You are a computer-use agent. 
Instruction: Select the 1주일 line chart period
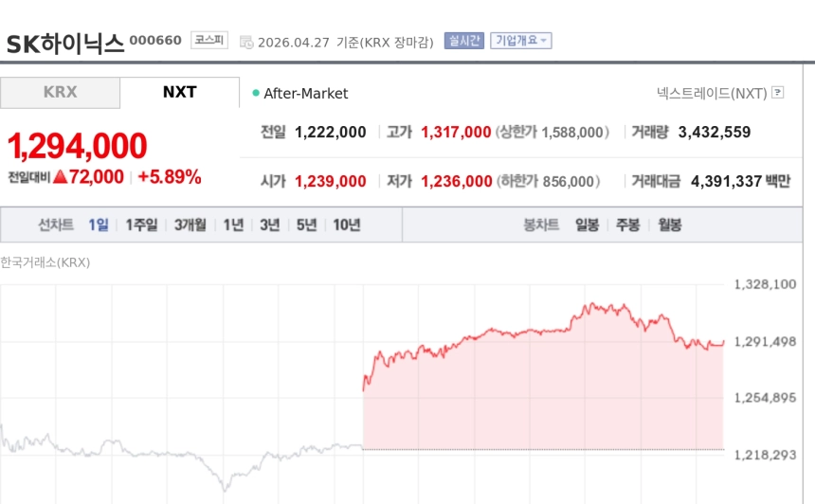point(142,225)
